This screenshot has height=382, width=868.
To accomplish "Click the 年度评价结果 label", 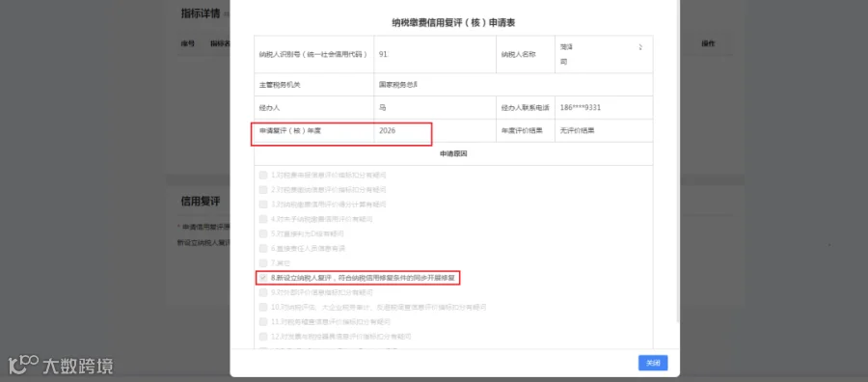I will click(522, 130).
